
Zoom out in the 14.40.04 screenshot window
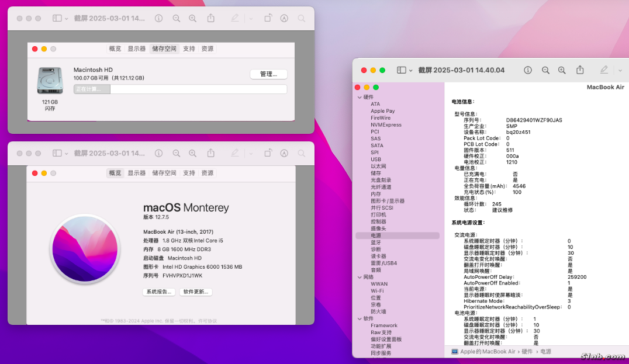(545, 70)
